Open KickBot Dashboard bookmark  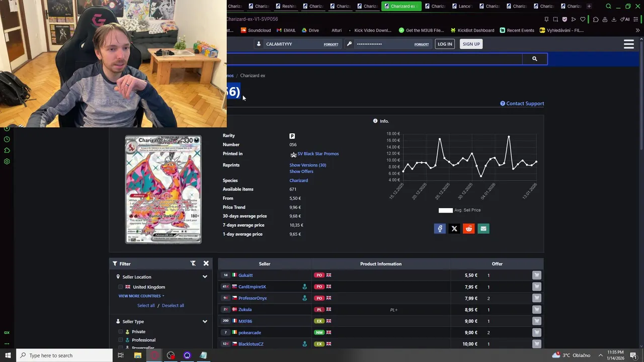tap(472, 30)
